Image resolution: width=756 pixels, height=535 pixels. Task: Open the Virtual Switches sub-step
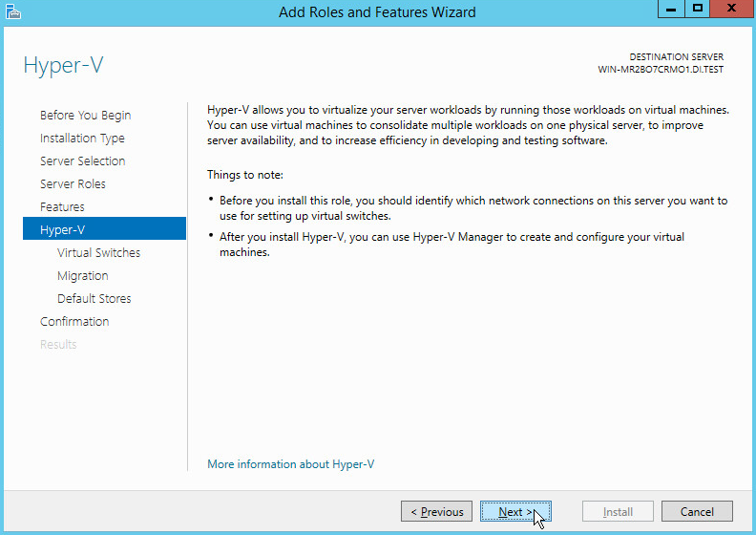[98, 253]
